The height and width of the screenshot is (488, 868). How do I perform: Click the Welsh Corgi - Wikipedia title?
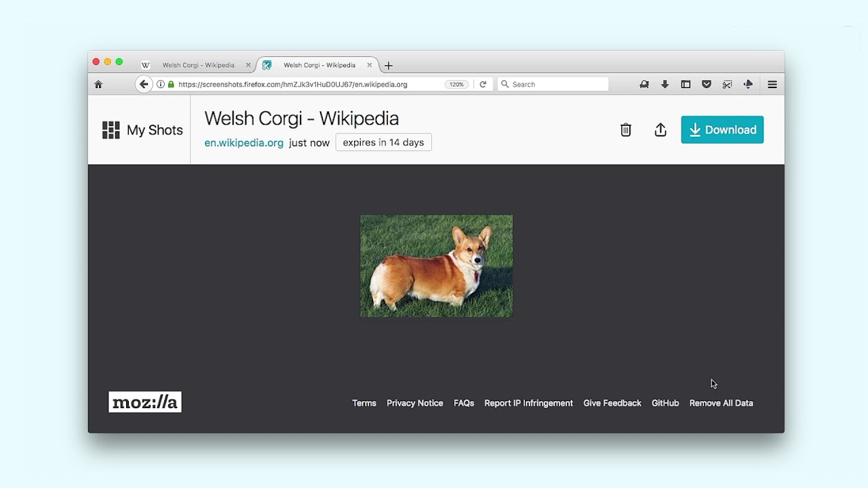[302, 118]
